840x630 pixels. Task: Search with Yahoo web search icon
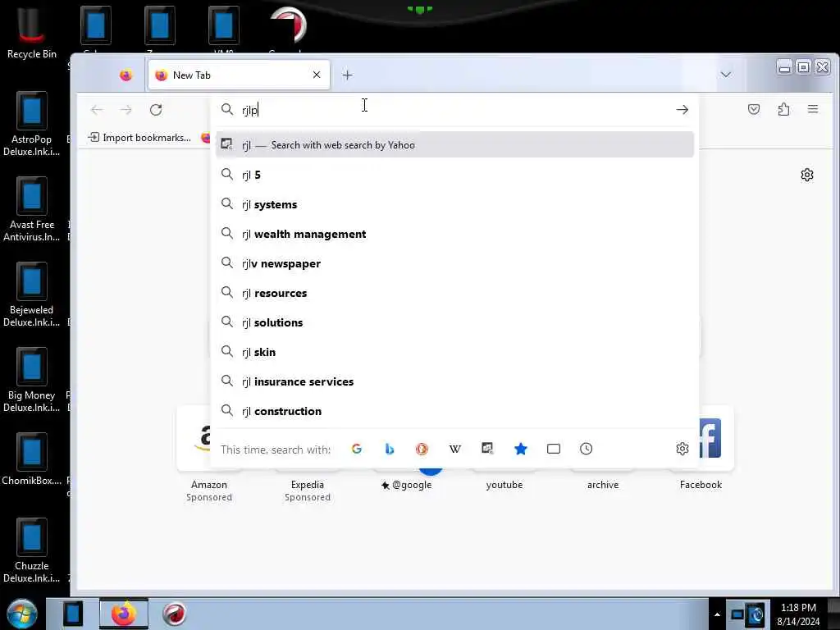tap(487, 449)
